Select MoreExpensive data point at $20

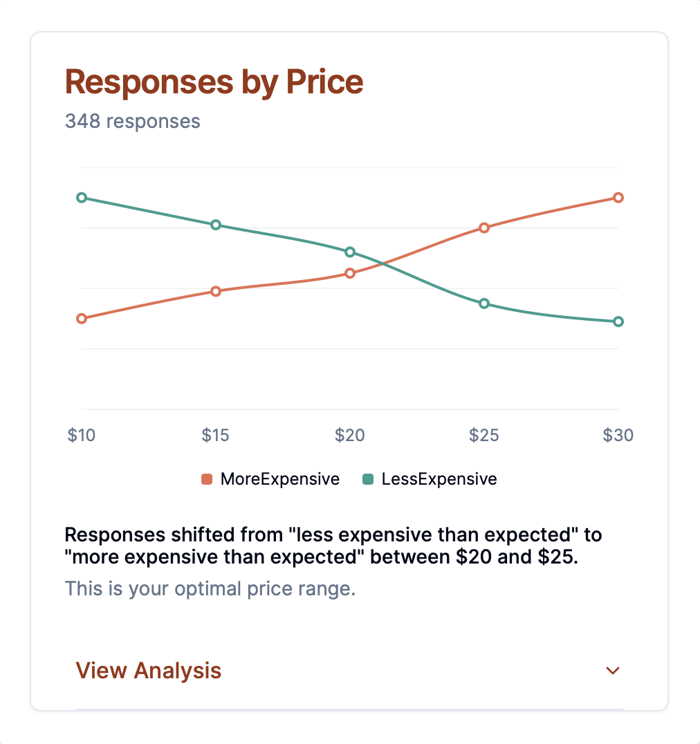[350, 273]
